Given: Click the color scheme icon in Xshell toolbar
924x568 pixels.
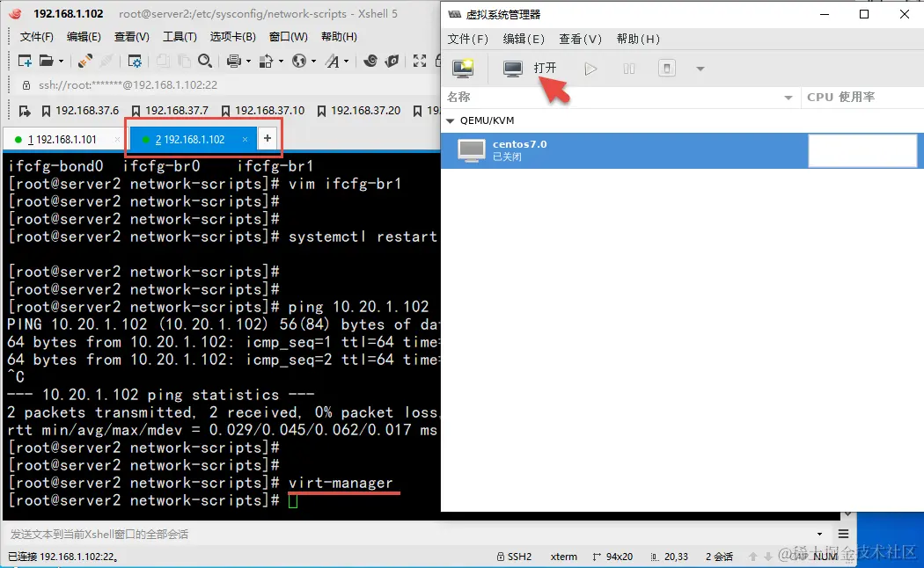Looking at the screenshot, I should click(x=267, y=61).
